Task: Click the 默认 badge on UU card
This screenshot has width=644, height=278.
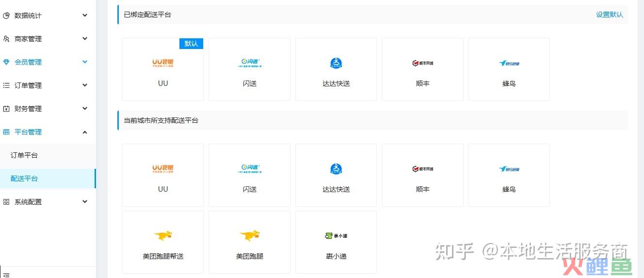Action: pyautogui.click(x=192, y=44)
